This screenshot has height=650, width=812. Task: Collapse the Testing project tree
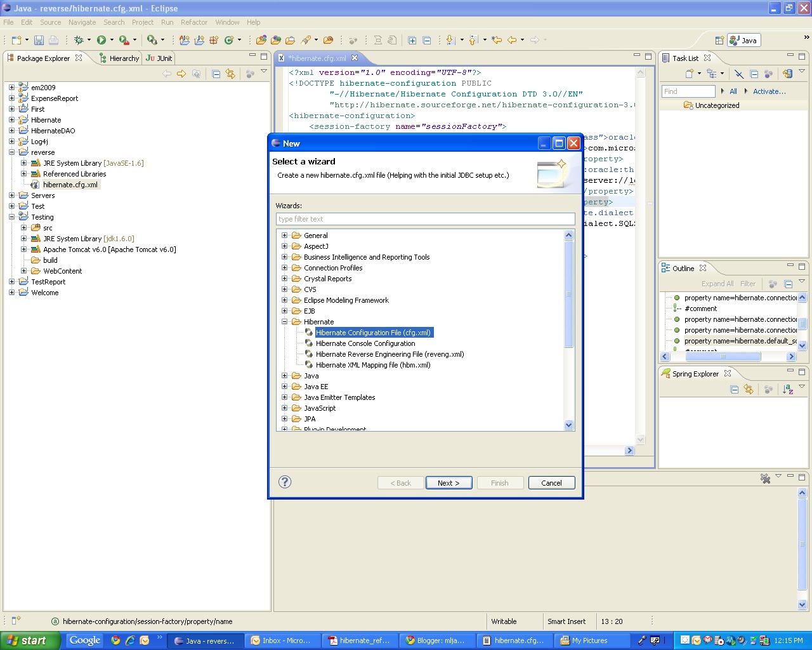(x=11, y=217)
